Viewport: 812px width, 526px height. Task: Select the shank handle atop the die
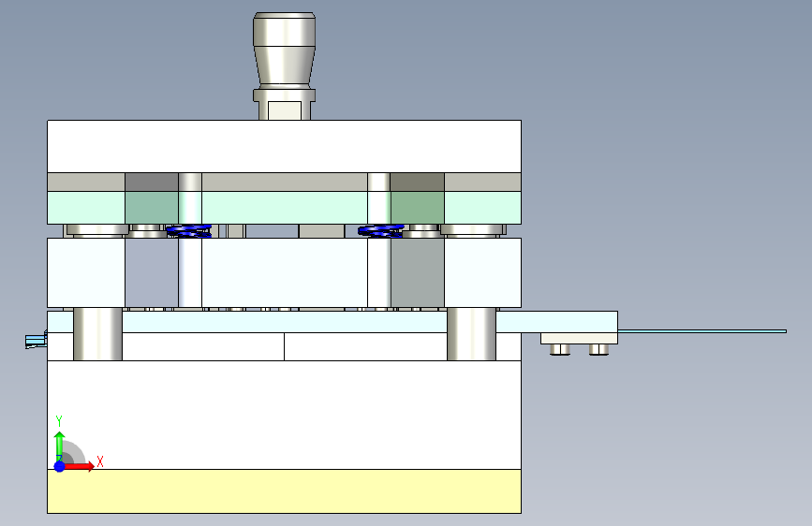click(285, 66)
